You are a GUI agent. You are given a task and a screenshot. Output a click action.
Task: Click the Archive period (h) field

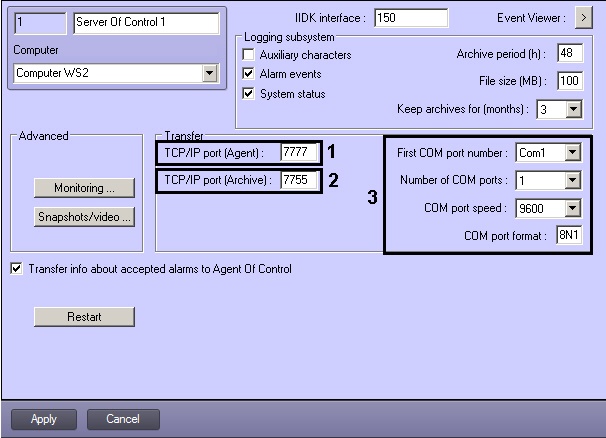[x=570, y=53]
